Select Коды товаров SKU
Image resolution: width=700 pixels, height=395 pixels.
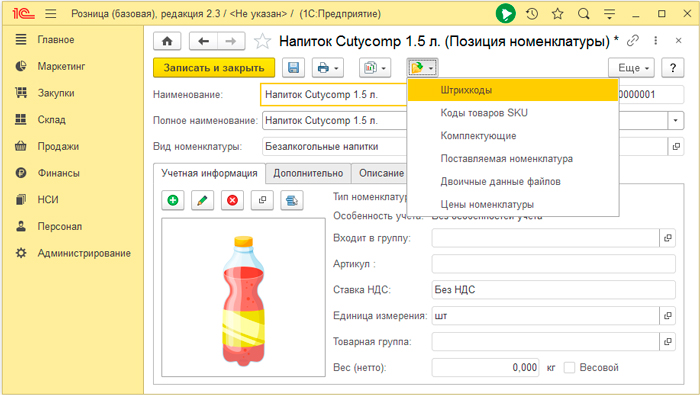[x=513, y=113]
